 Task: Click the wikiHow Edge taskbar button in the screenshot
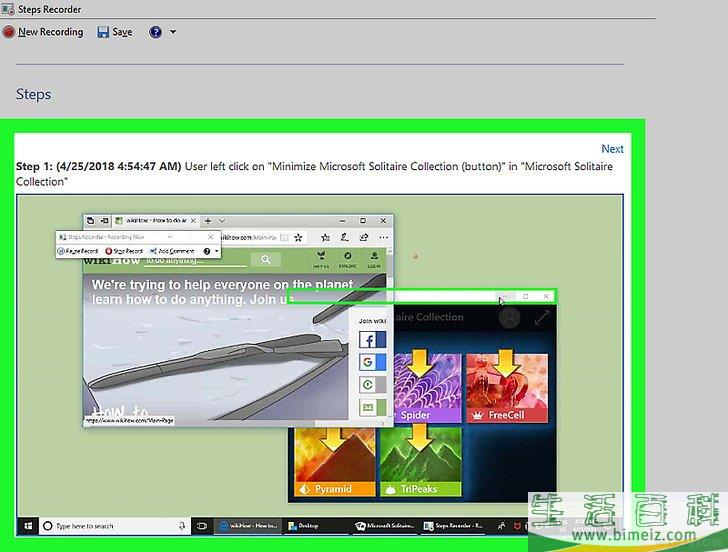(249, 526)
